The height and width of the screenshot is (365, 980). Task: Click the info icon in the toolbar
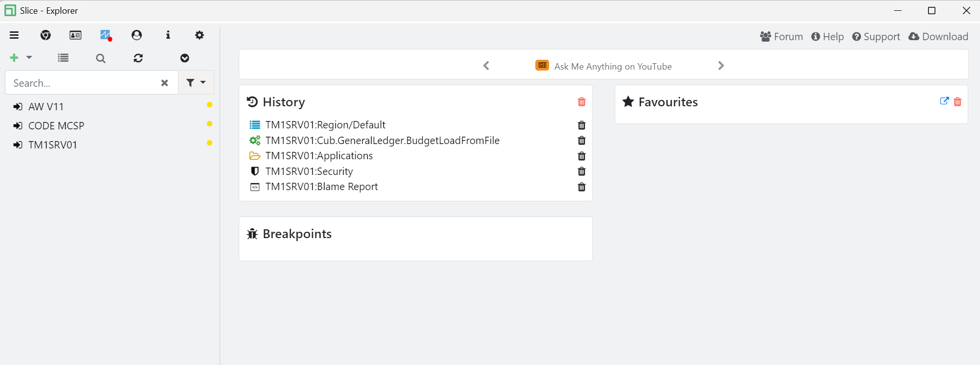168,35
